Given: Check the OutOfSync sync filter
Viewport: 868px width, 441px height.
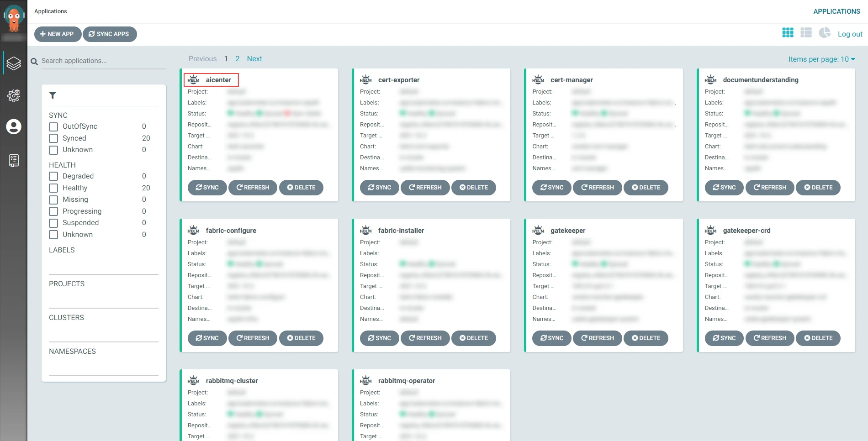Looking at the screenshot, I should [x=53, y=126].
